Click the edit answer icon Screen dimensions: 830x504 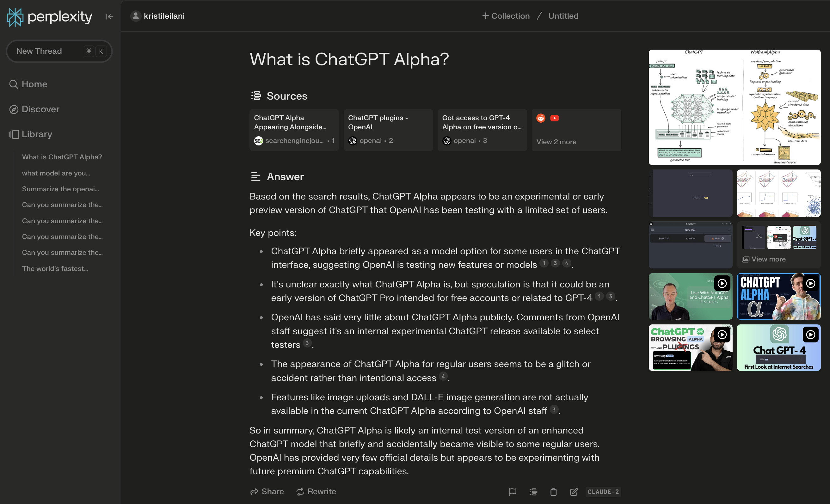tap(573, 492)
